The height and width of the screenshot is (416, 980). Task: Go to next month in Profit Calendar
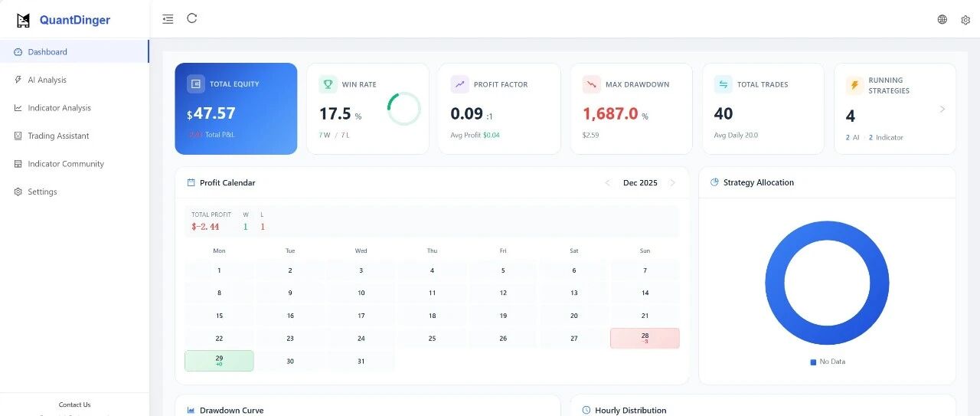(672, 183)
